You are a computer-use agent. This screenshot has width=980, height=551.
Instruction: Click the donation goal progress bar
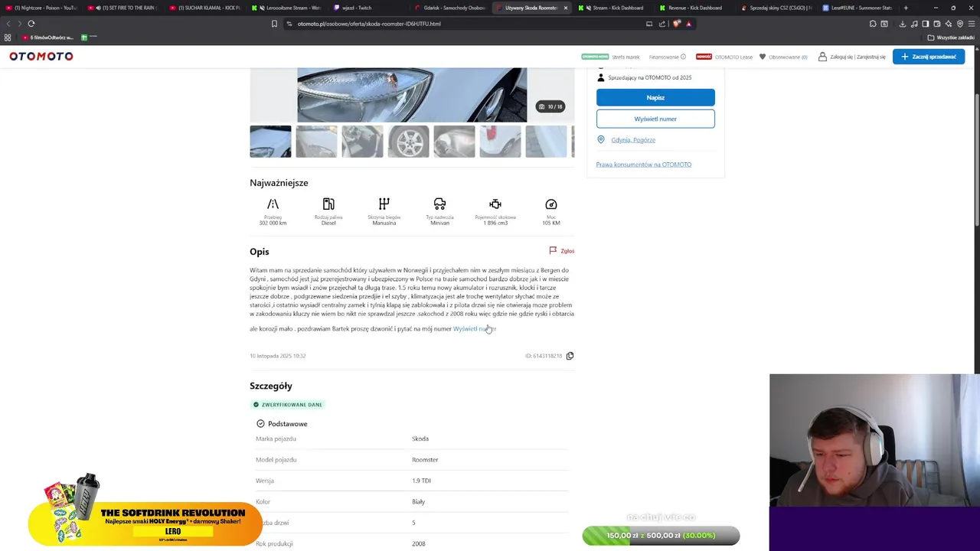pos(661,536)
